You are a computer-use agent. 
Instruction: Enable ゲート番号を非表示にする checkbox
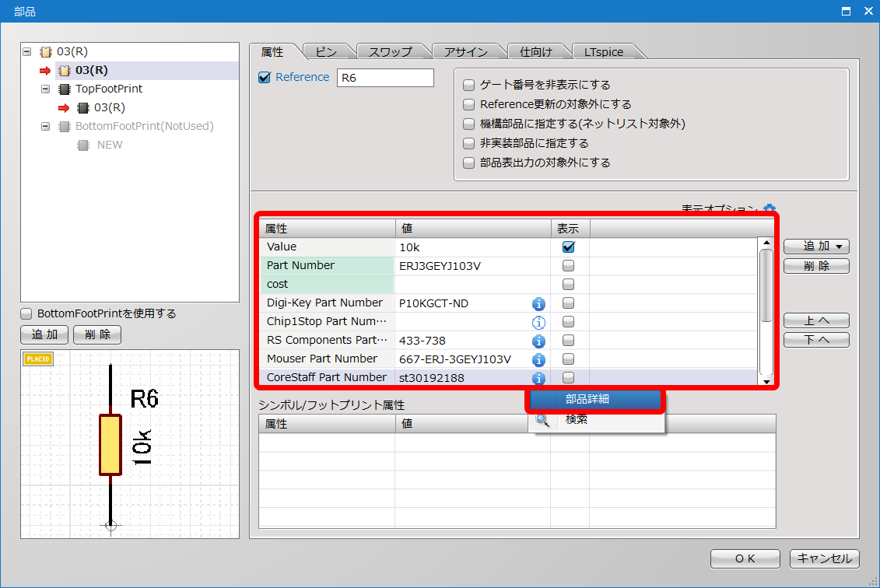pos(468,85)
